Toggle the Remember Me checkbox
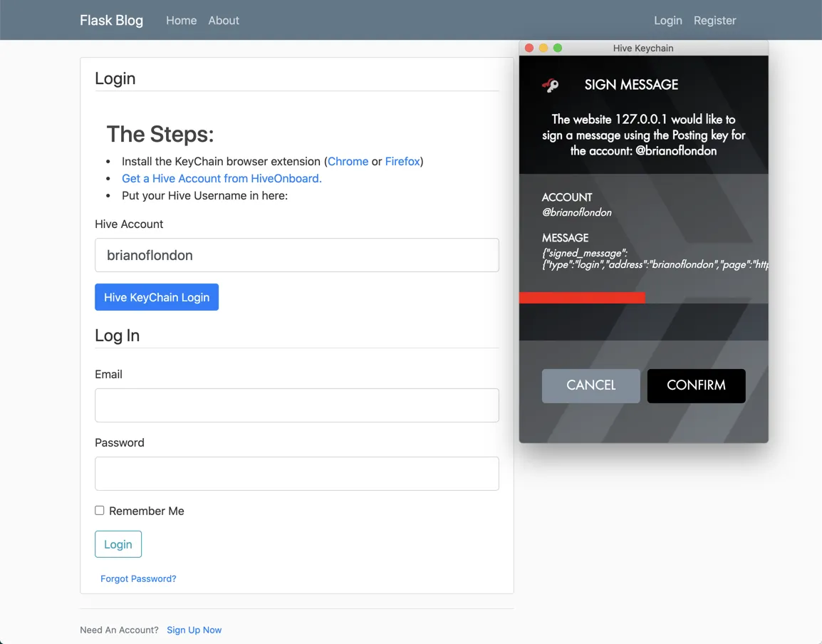 pos(100,510)
